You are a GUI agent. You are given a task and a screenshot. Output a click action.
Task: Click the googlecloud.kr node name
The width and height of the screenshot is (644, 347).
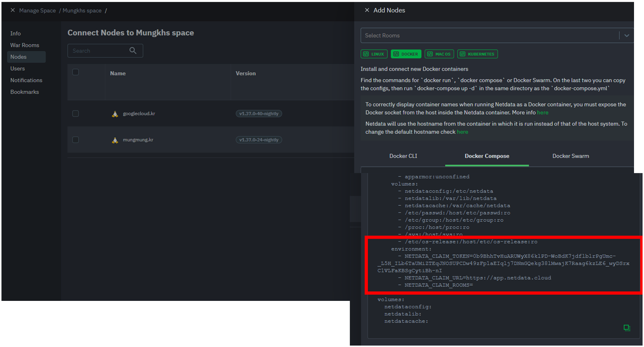138,114
